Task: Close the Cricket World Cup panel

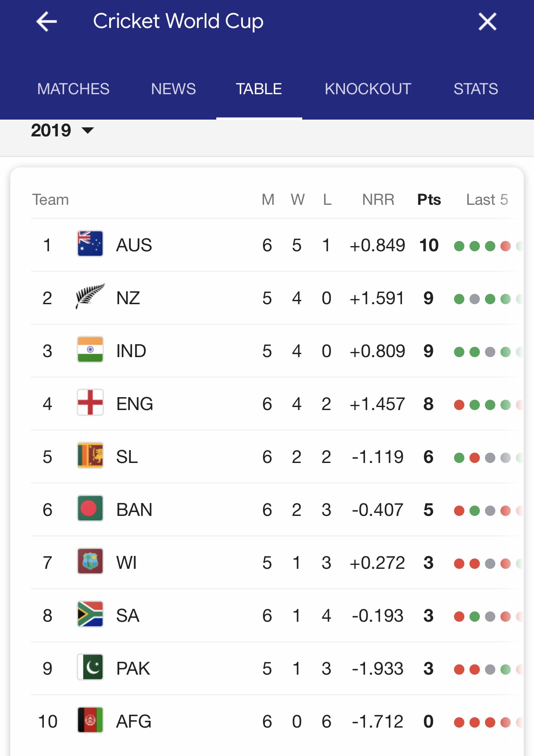Action: coord(487,22)
